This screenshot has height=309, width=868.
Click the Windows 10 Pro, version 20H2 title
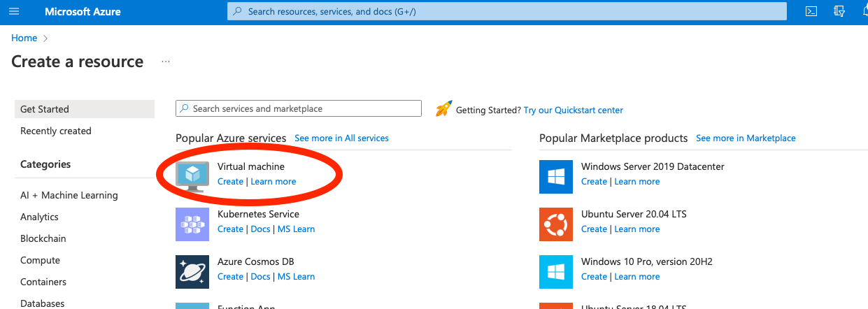pos(648,261)
